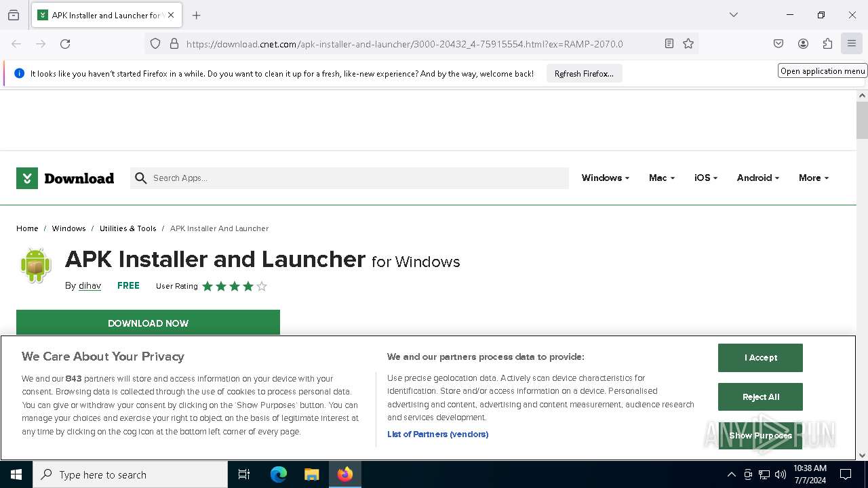This screenshot has height=488, width=868.
Task: Open Firefox account icon
Action: [x=803, y=44]
